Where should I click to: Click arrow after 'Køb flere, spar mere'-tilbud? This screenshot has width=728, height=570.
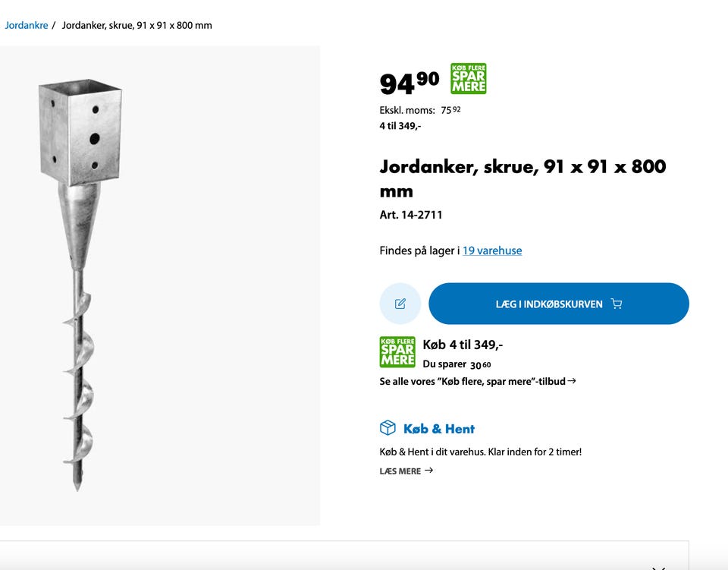click(x=572, y=381)
